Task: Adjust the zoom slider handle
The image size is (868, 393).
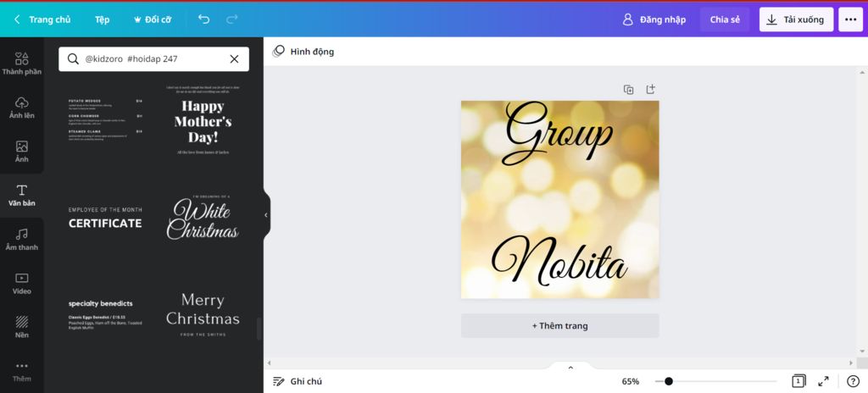Action: tap(669, 381)
